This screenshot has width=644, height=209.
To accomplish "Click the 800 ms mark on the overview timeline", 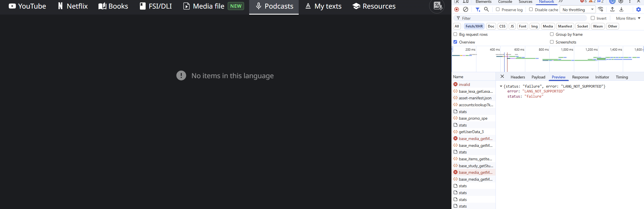I will [x=544, y=50].
